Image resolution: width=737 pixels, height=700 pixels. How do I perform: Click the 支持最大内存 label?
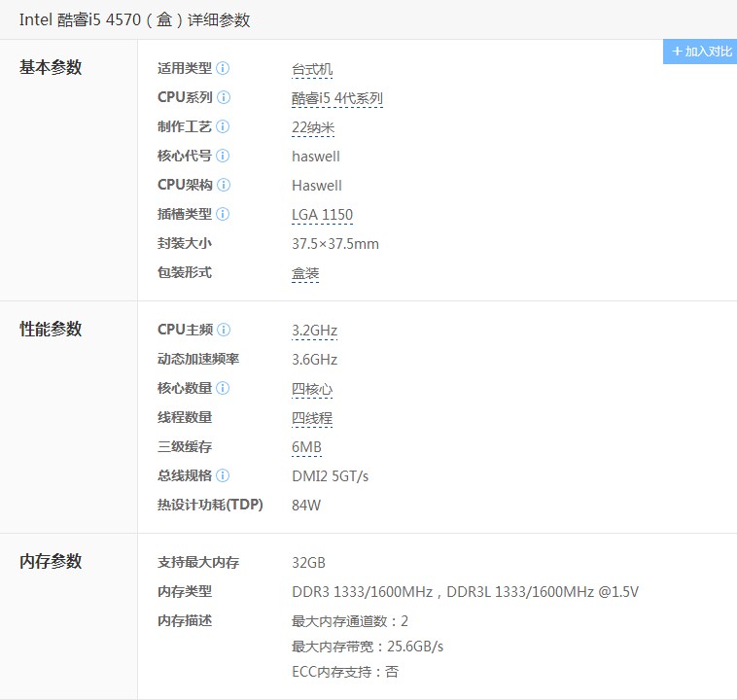198,562
